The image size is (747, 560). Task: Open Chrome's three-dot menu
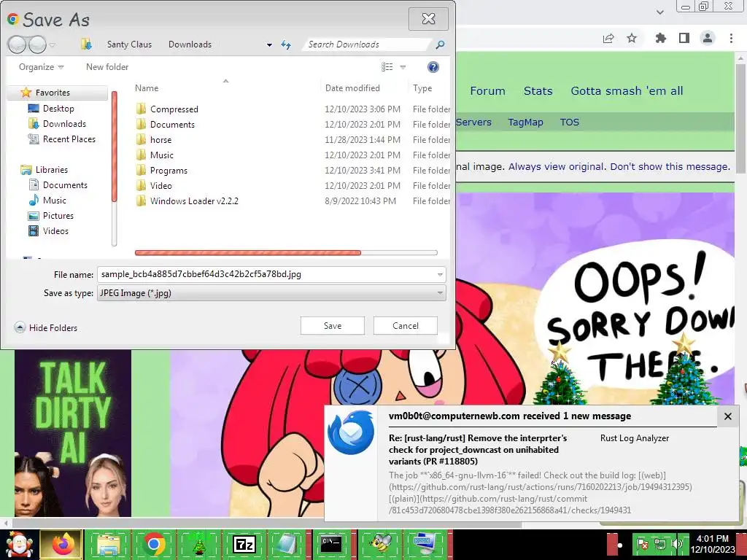(x=731, y=38)
